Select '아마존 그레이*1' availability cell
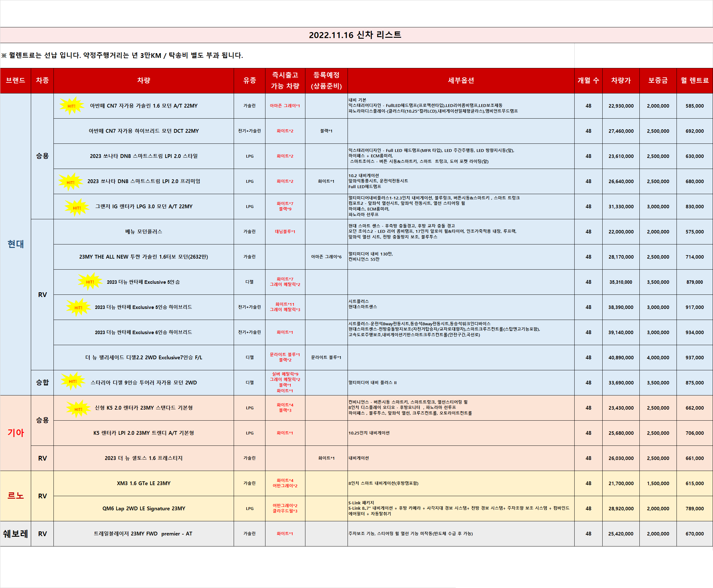This screenshot has width=713, height=588. pyautogui.click(x=285, y=106)
